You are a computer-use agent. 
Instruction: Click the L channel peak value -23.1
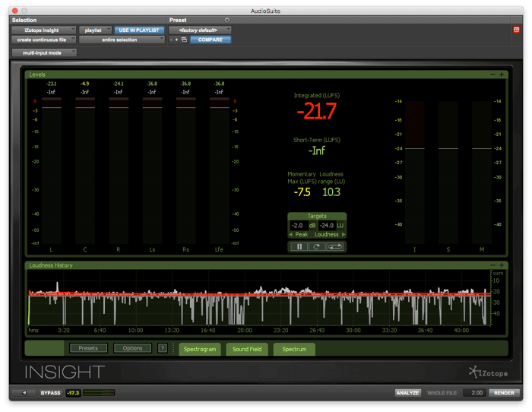point(52,84)
